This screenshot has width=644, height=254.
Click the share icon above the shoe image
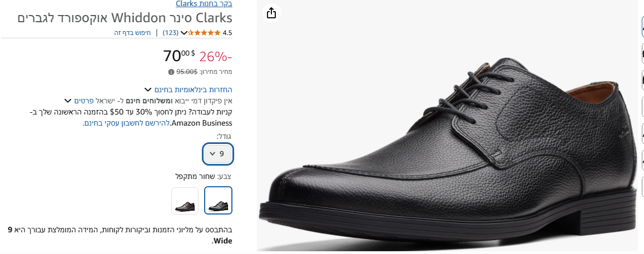point(271,13)
